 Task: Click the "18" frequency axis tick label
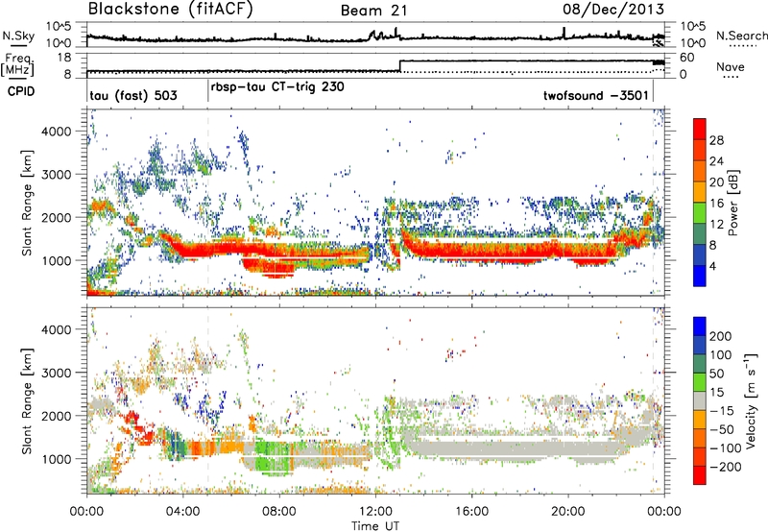coord(64,58)
